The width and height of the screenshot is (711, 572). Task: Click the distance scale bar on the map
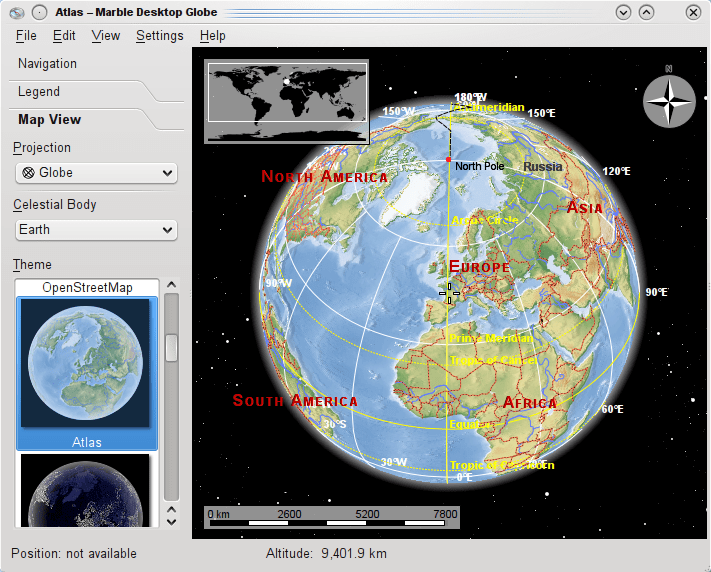point(332,516)
